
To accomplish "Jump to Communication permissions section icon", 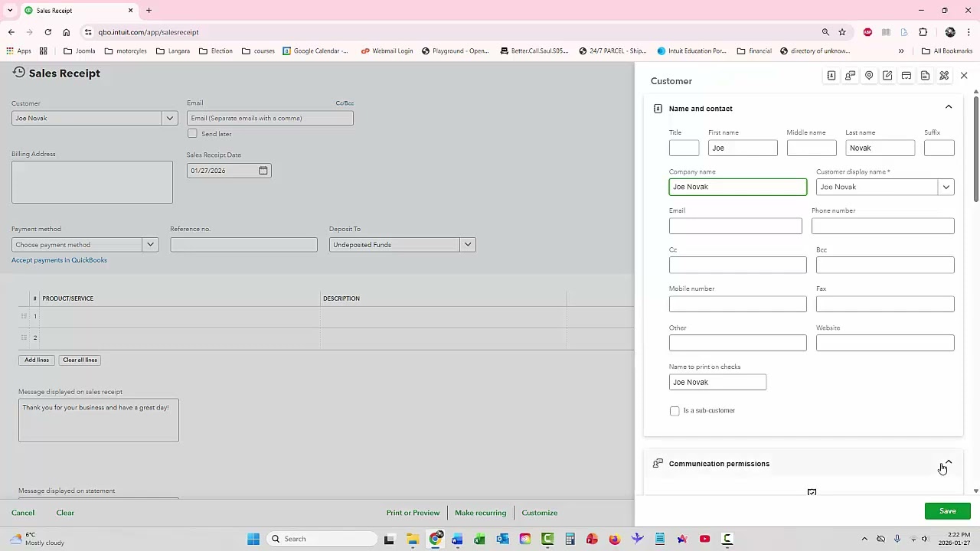I will pos(850,76).
